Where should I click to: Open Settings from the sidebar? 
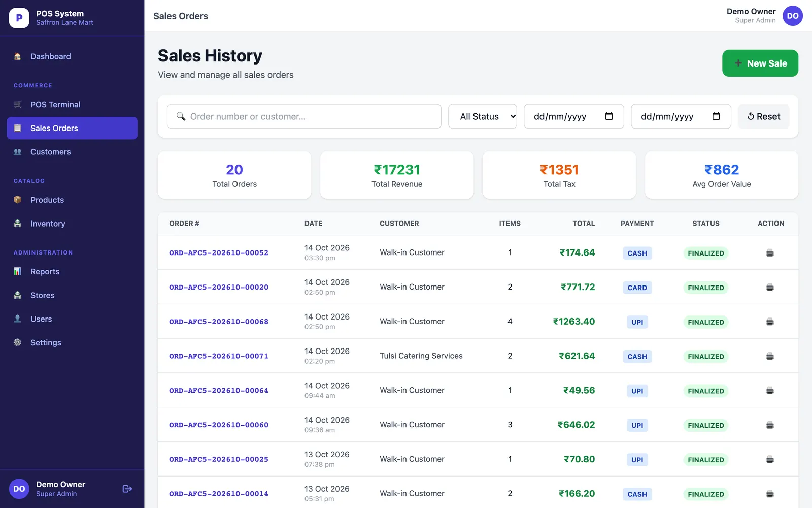coord(72,343)
